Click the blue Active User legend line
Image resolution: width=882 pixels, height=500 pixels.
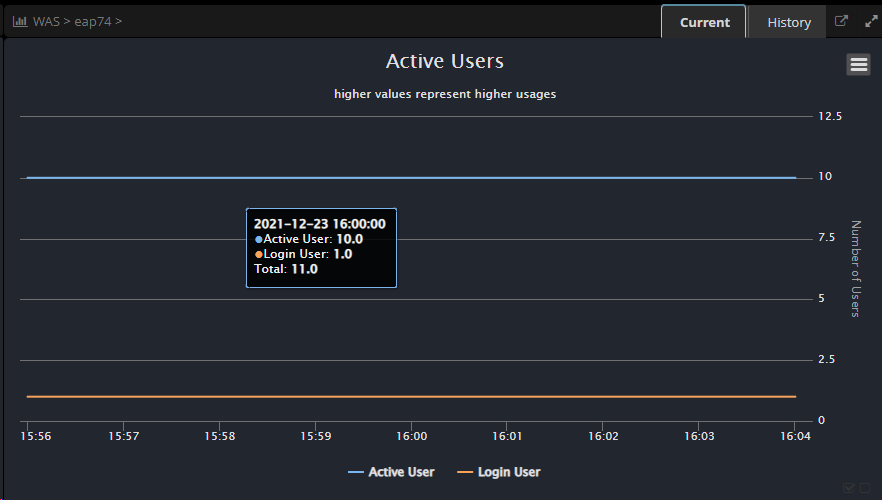coord(355,472)
